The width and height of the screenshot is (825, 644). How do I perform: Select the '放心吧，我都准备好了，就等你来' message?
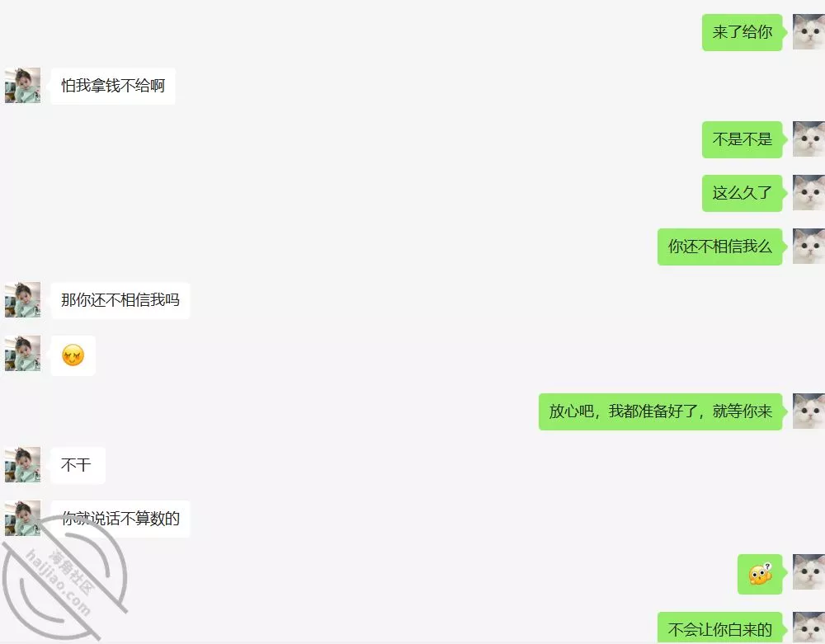tap(660, 411)
